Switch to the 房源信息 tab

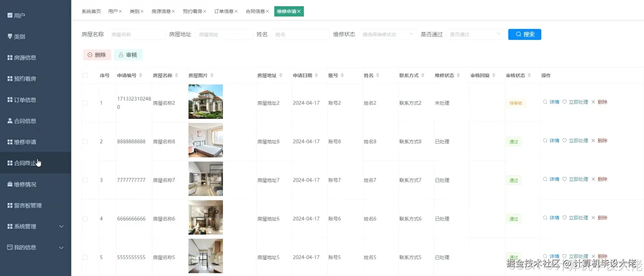point(161,12)
